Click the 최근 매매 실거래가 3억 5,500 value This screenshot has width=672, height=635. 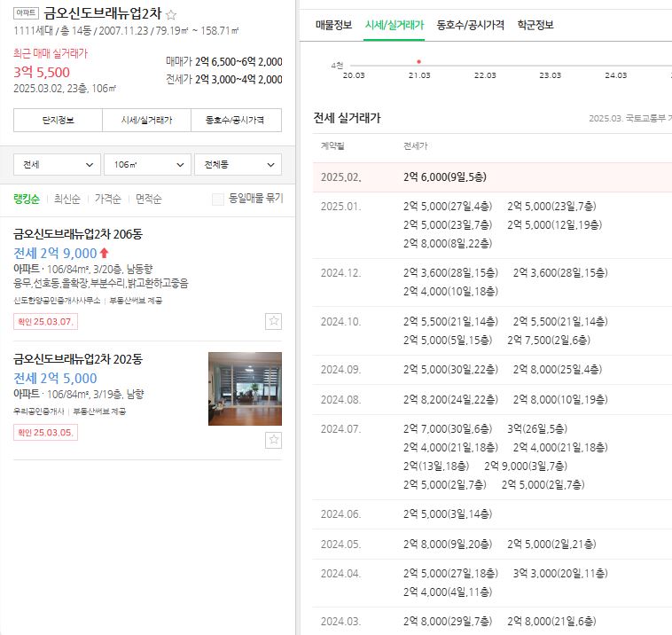[42, 73]
